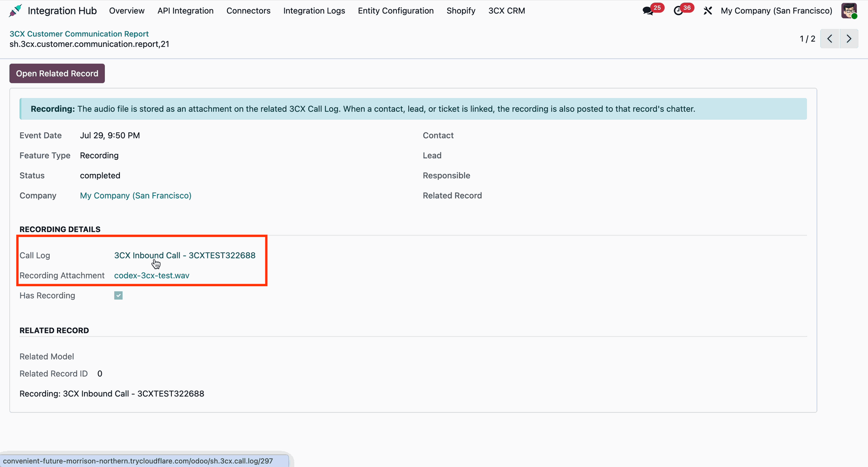
Task: Open 3CX Inbound Call - 3CXTEST322688 link
Action: click(x=184, y=255)
